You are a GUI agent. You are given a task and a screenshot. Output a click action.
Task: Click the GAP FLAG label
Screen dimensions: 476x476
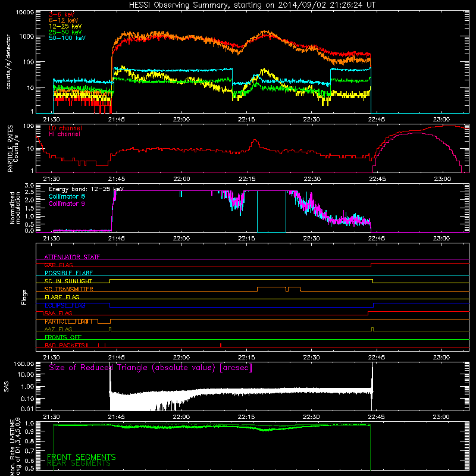[58, 265]
